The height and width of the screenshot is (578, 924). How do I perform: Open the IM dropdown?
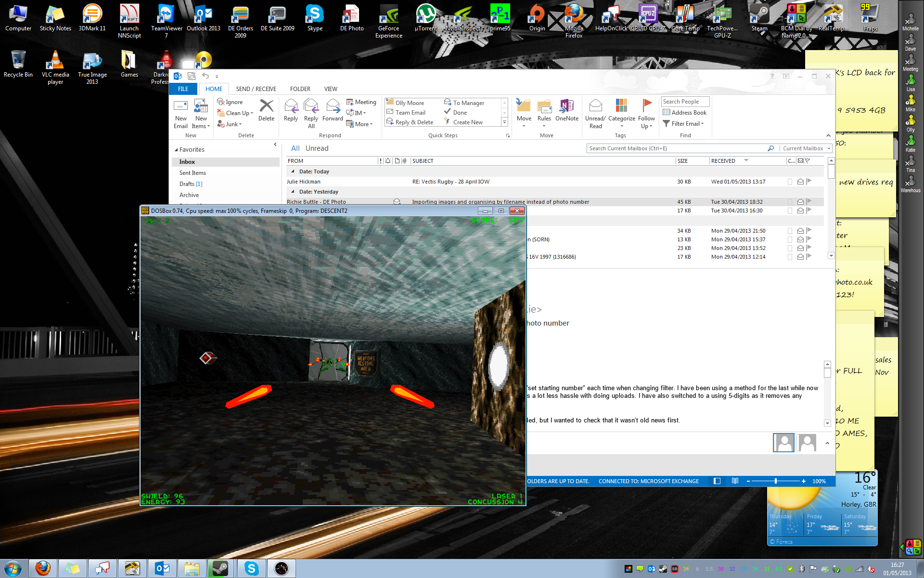pos(356,113)
